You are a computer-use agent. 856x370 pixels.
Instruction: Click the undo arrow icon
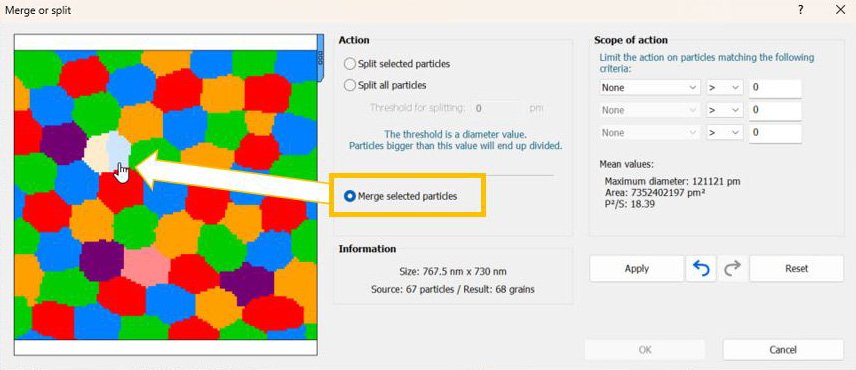(700, 268)
